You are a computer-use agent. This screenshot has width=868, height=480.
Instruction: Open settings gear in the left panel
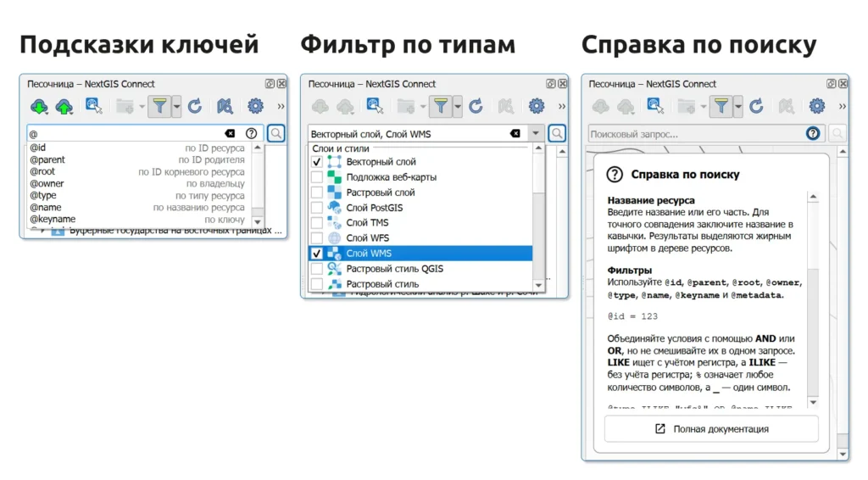tap(255, 106)
